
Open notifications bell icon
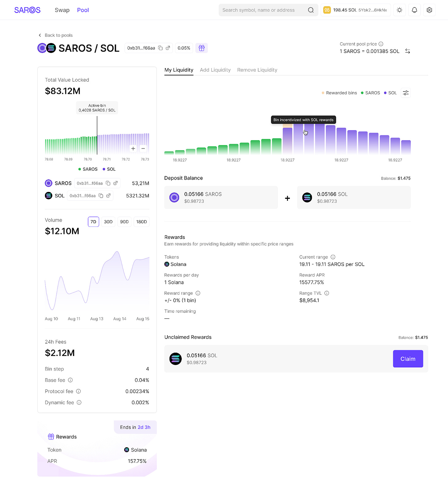414,10
